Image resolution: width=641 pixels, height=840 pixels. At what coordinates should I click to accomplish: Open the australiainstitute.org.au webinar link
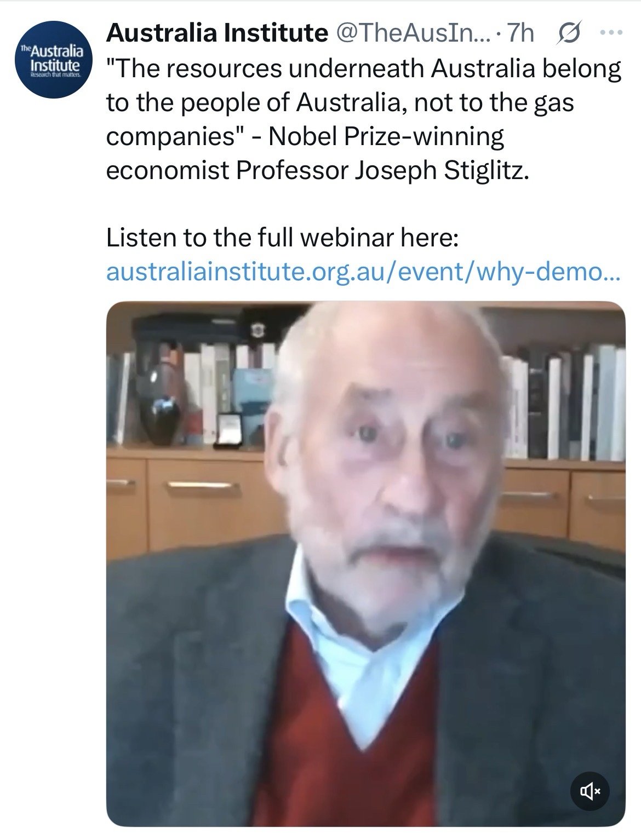tap(362, 272)
